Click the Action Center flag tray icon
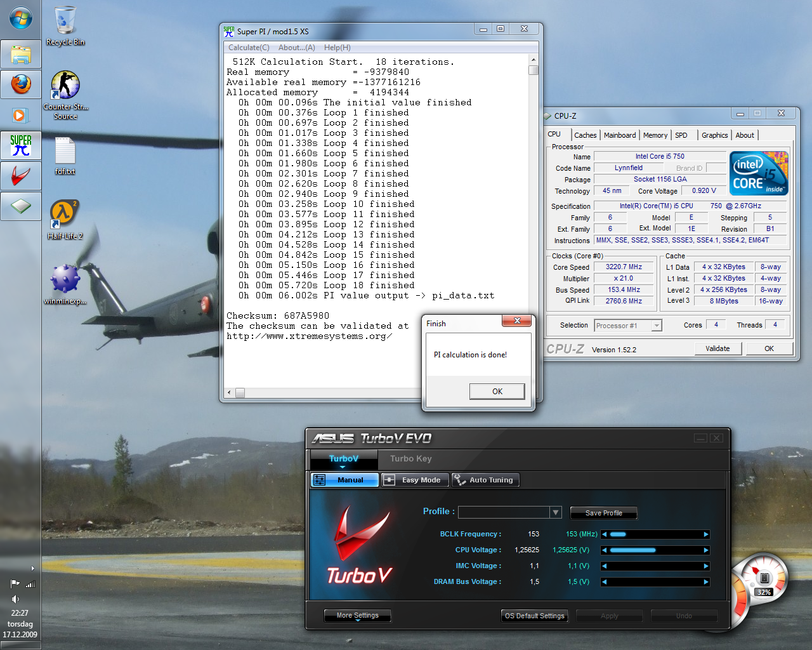Screen dimensions: 812x650 15,583
